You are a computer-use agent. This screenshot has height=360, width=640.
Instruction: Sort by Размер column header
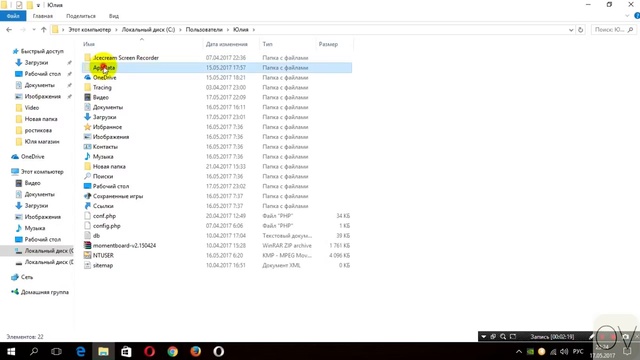tap(328, 44)
